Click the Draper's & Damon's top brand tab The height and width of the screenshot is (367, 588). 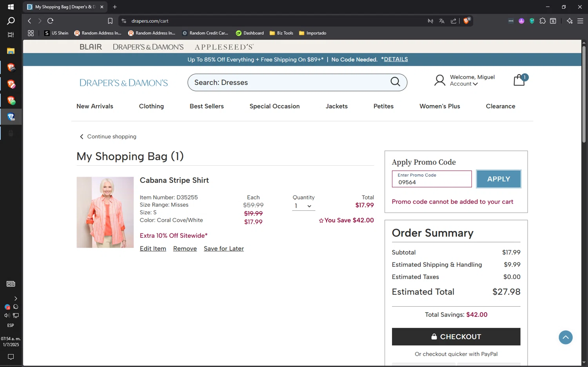click(x=148, y=47)
